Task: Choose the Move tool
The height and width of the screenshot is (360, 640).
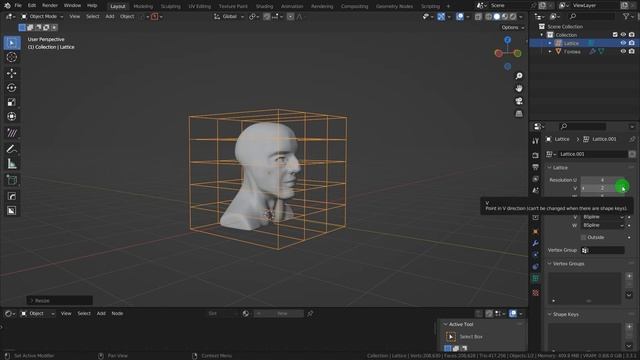Action: pos(12,73)
